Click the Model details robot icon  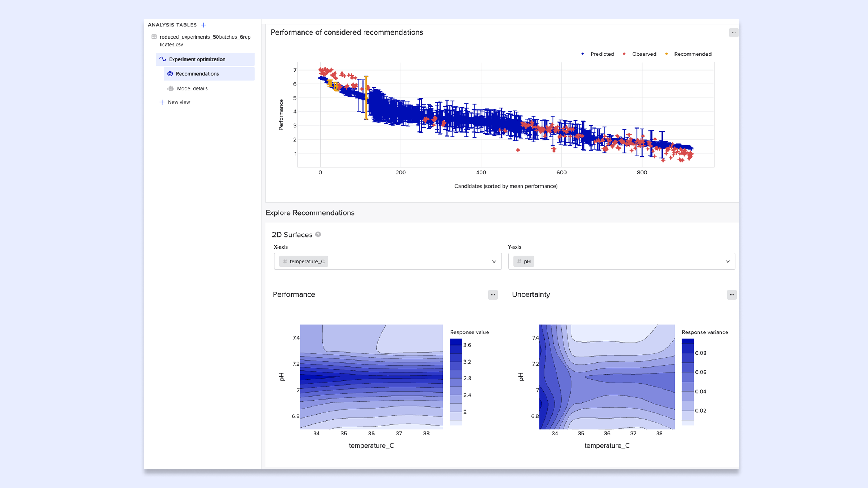coord(171,88)
